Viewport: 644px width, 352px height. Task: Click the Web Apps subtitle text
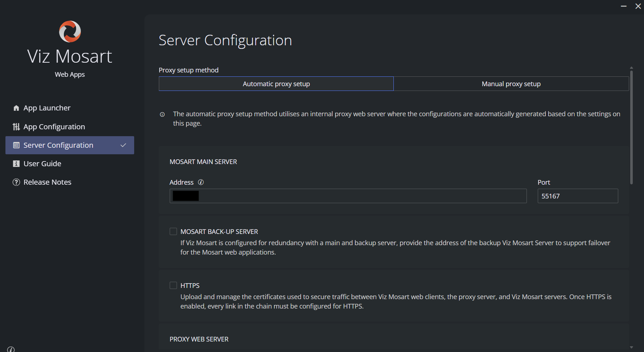click(x=70, y=74)
